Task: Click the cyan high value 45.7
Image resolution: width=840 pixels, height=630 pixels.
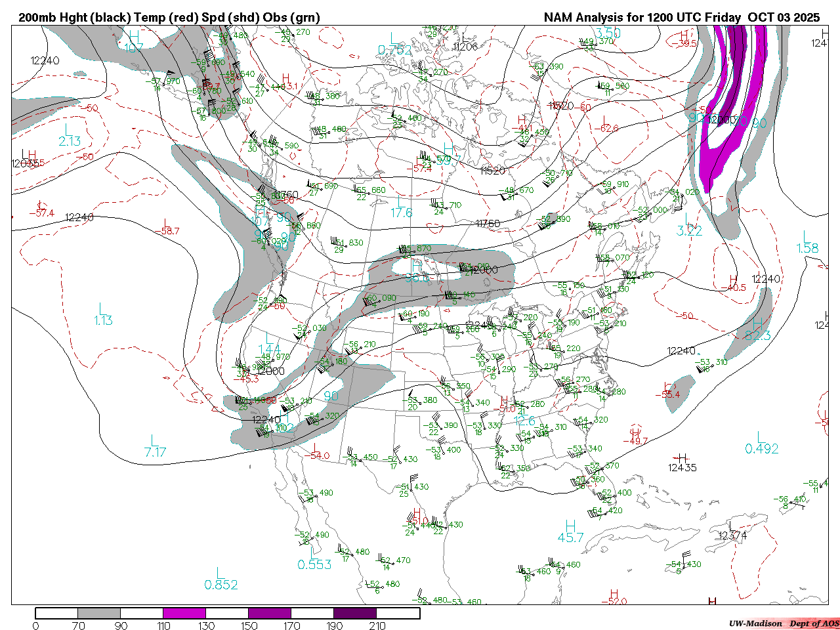Action: coord(571,537)
